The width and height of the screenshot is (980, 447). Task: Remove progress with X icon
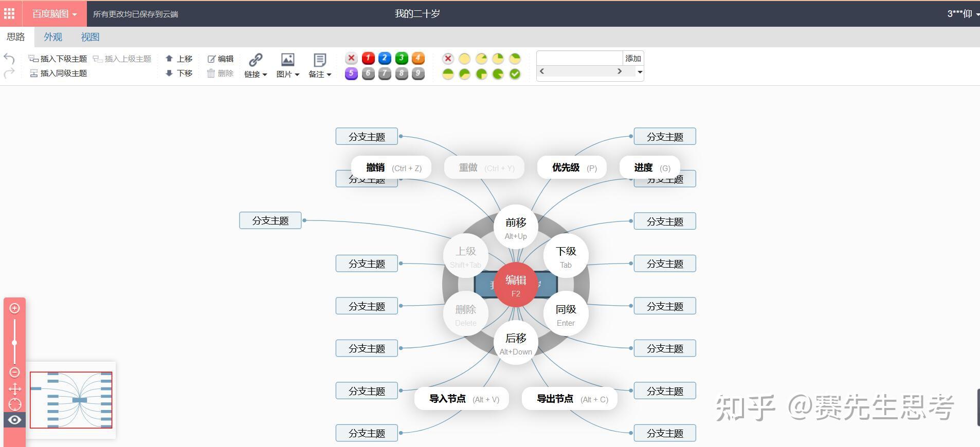pyautogui.click(x=448, y=59)
